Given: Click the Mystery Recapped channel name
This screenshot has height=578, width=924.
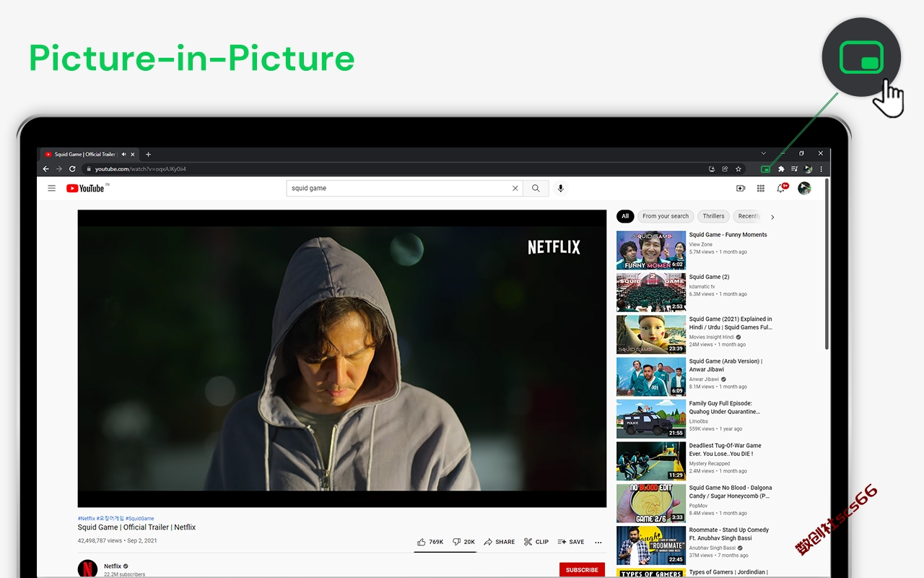Looking at the screenshot, I should tap(709, 464).
